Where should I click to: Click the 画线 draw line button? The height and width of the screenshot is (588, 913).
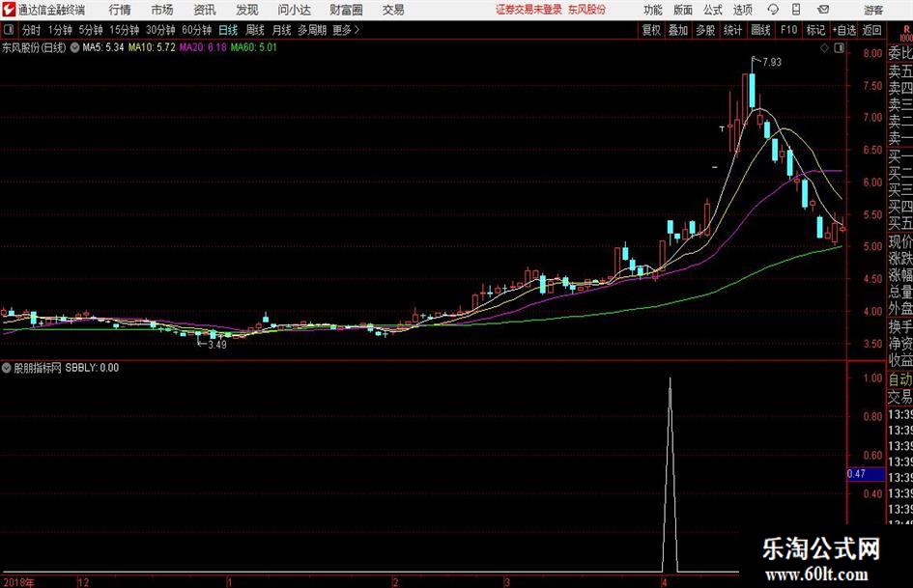tap(760, 30)
